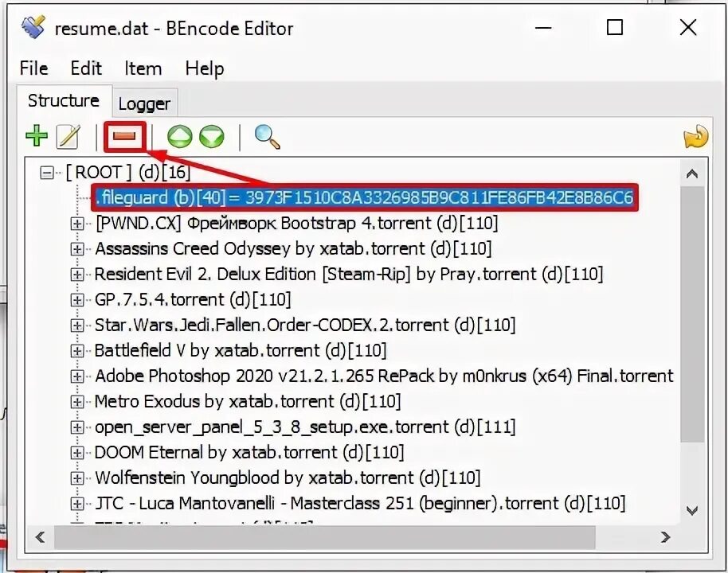Expand the GP.7.5.4.torrent node
The height and width of the screenshot is (573, 728).
[x=76, y=300]
